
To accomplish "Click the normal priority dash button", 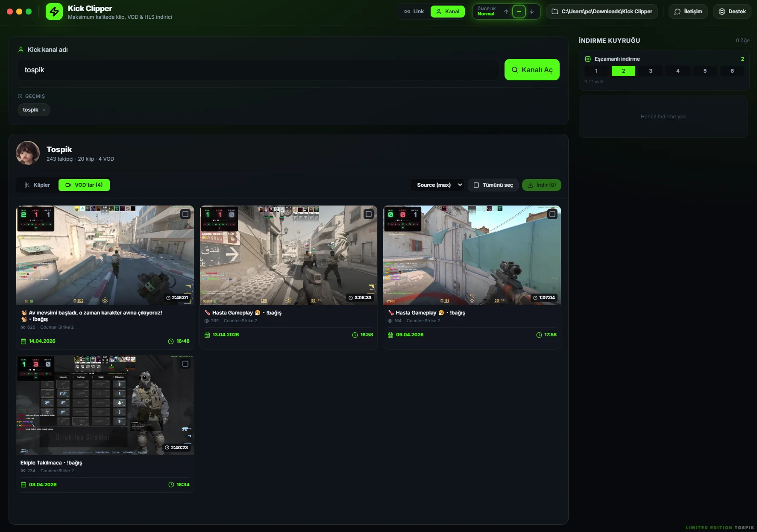I will [x=519, y=12].
